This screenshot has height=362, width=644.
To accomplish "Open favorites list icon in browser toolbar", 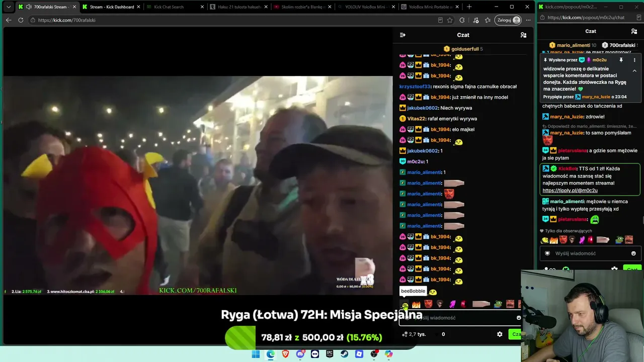I will 488,20.
